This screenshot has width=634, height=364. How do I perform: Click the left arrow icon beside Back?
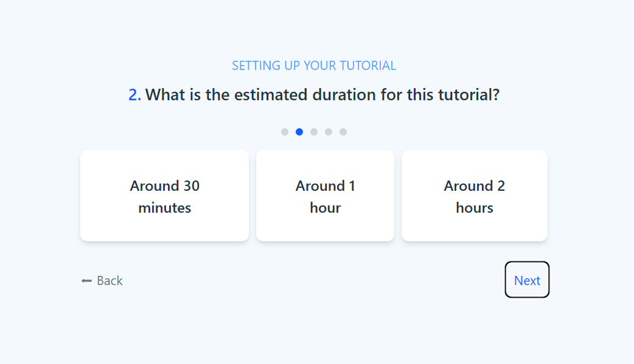click(85, 280)
